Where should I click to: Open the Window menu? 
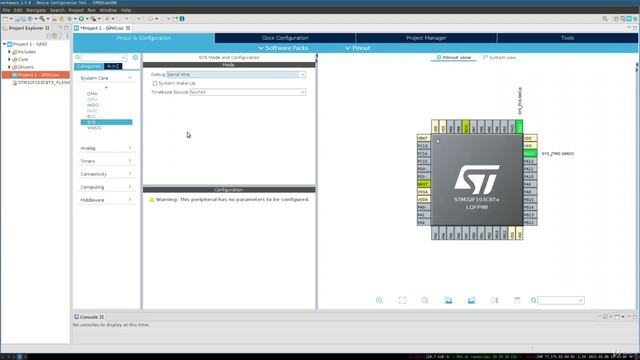click(x=108, y=10)
